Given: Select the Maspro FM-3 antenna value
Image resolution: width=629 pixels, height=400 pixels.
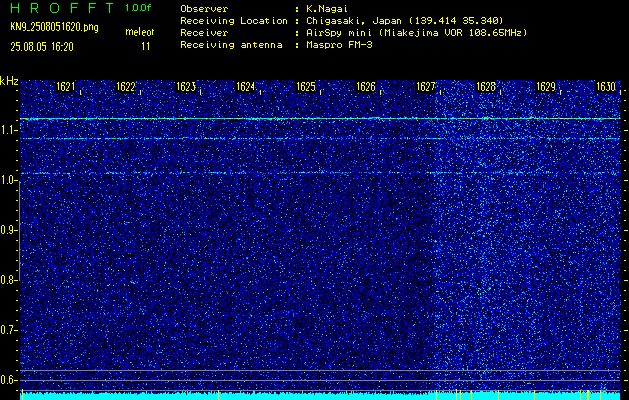Looking at the screenshot, I should [339, 45].
